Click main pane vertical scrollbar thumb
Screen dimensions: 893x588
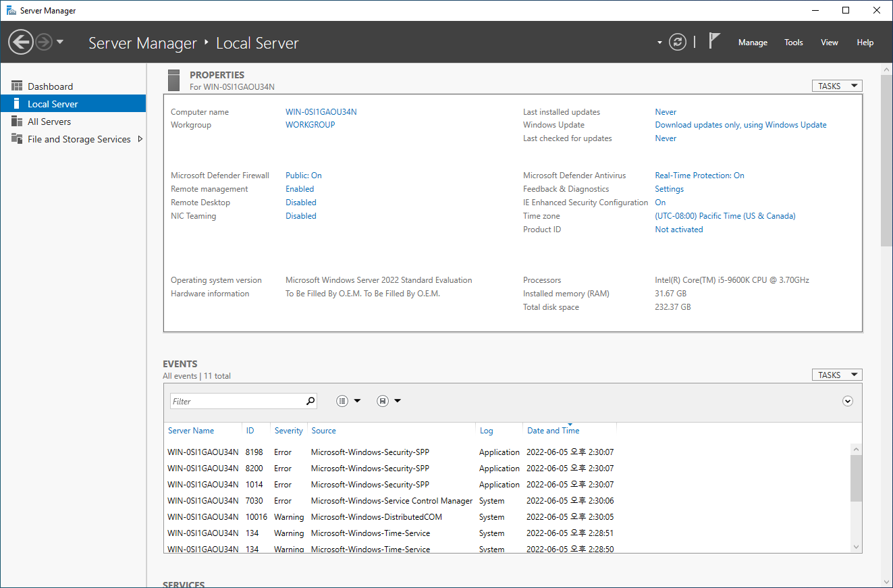[887, 162]
